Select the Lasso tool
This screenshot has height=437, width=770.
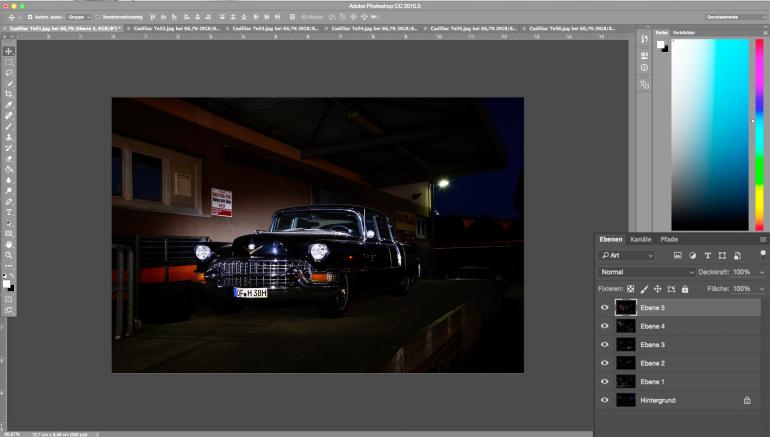pos(9,73)
